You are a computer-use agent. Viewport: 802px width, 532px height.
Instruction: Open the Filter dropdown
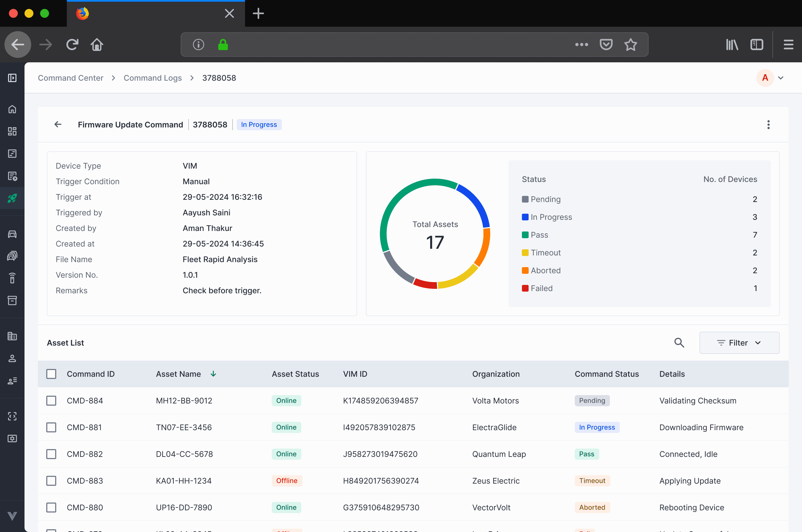click(739, 343)
